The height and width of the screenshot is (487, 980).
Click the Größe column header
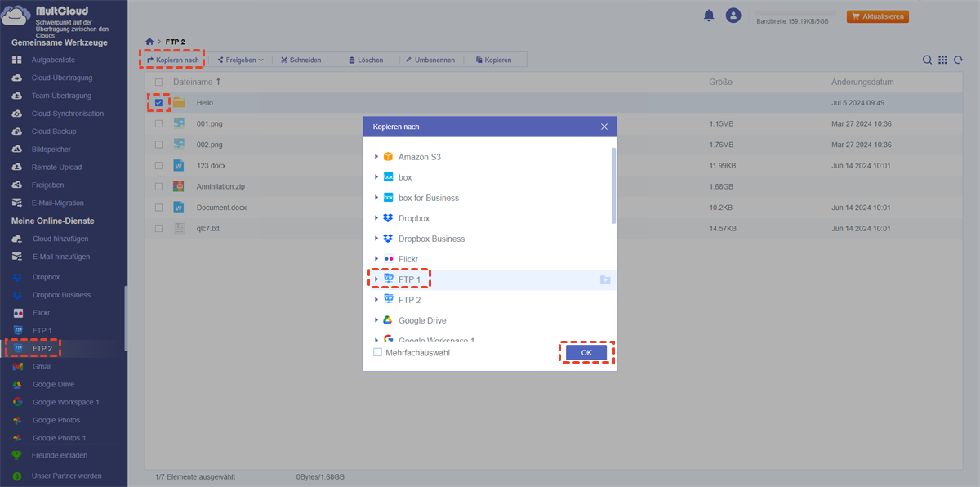click(720, 83)
